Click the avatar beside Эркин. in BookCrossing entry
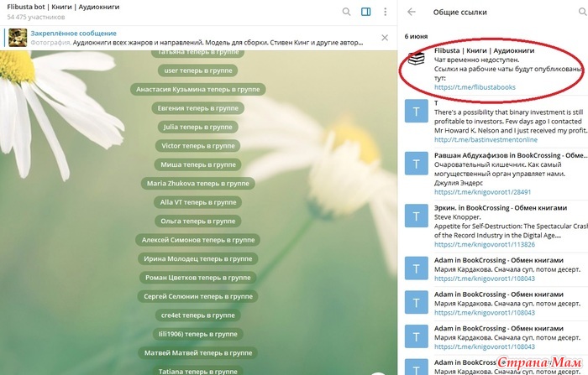The image size is (588, 375). coord(417,216)
